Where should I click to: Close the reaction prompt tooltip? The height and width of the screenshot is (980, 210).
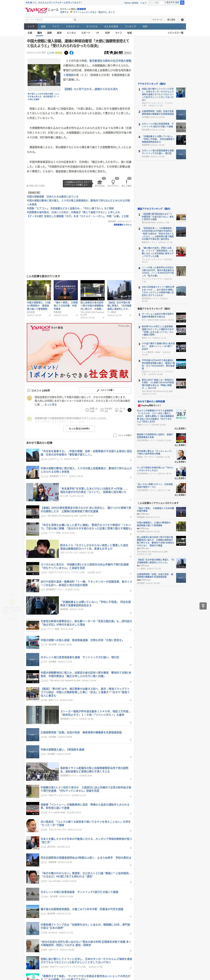click(x=91, y=182)
